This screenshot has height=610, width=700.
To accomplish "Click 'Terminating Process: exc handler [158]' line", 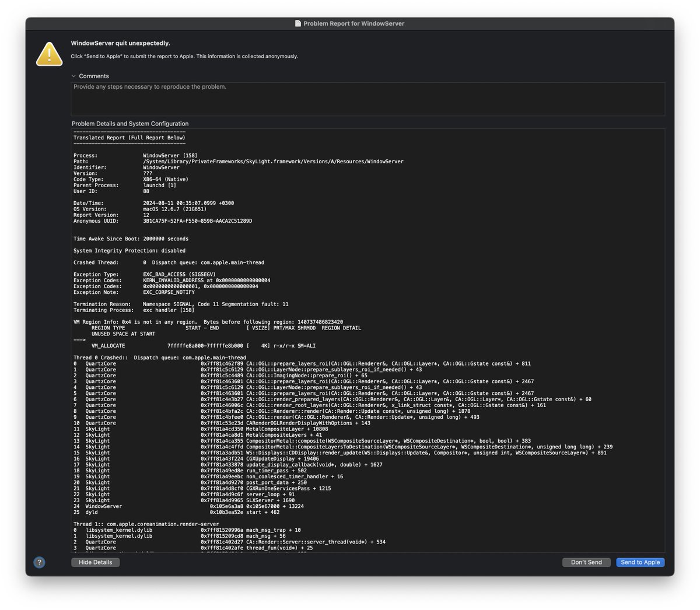I will [x=134, y=310].
